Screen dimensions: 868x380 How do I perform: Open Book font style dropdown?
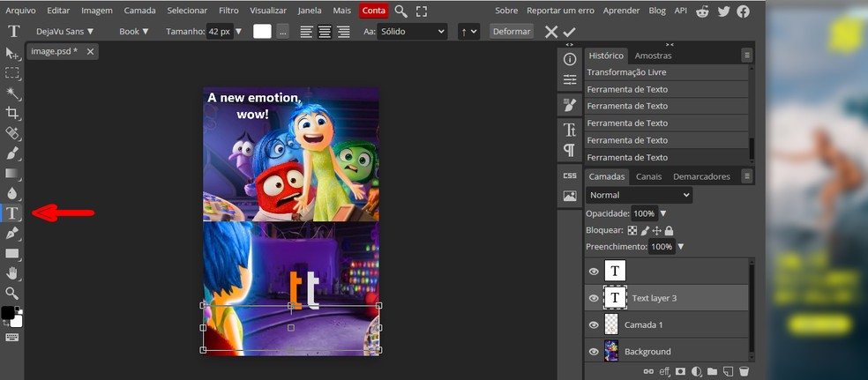134,32
